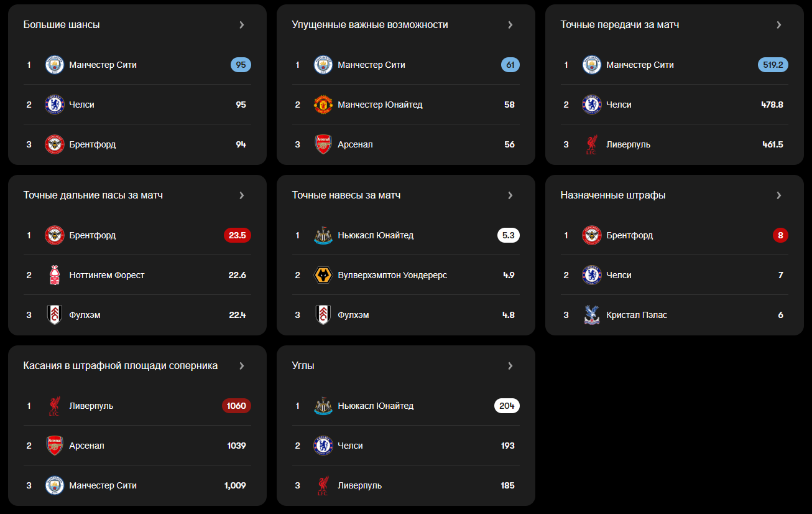
Task: Open Касания в штрафной площади соперника heading
Action: click(x=121, y=366)
